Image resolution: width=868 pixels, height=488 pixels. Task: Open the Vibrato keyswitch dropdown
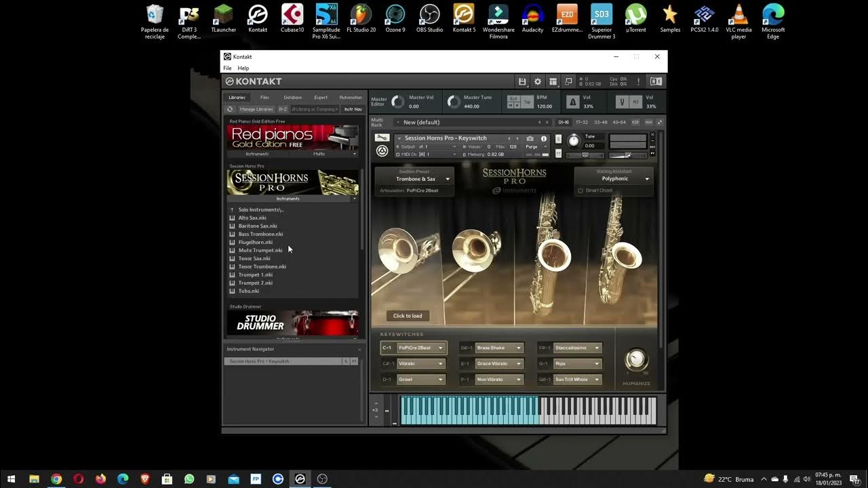[x=420, y=363]
